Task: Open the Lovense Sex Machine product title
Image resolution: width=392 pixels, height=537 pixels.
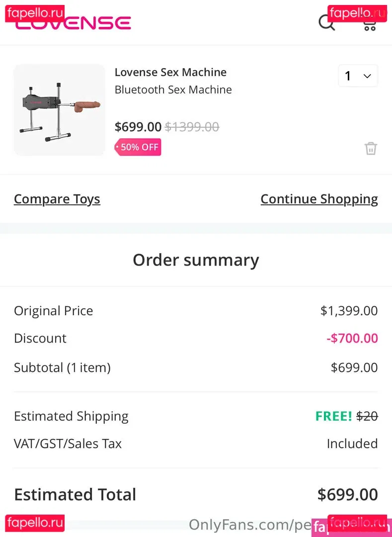Action: click(x=170, y=72)
